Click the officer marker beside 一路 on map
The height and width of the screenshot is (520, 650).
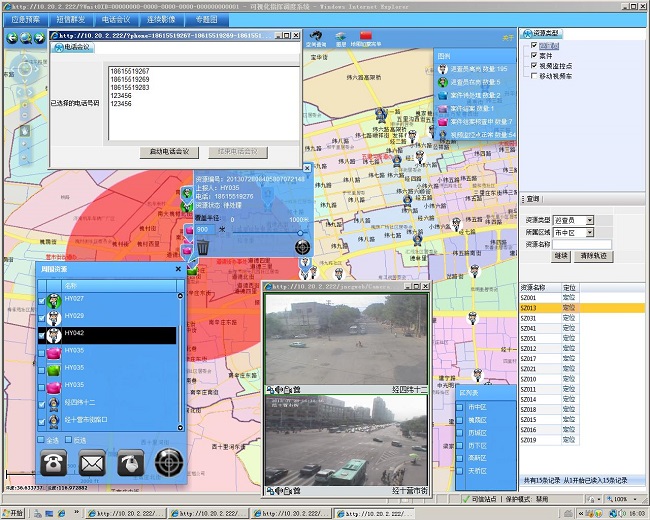381,114
